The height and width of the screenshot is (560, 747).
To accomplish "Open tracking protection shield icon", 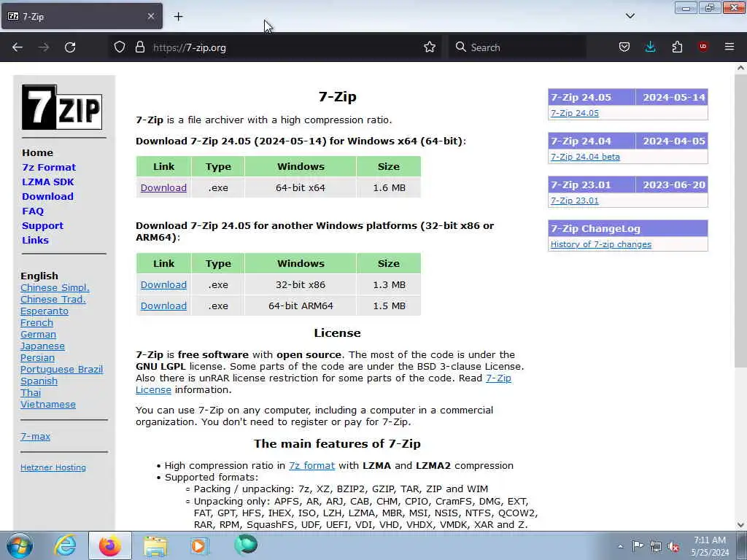I will [x=120, y=47].
